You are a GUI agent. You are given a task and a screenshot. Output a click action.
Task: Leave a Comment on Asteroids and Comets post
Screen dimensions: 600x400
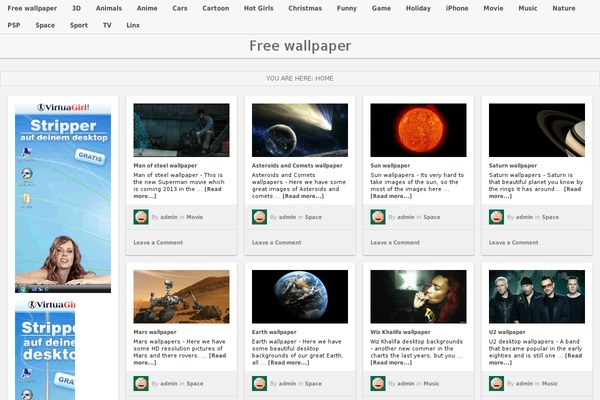tap(277, 243)
